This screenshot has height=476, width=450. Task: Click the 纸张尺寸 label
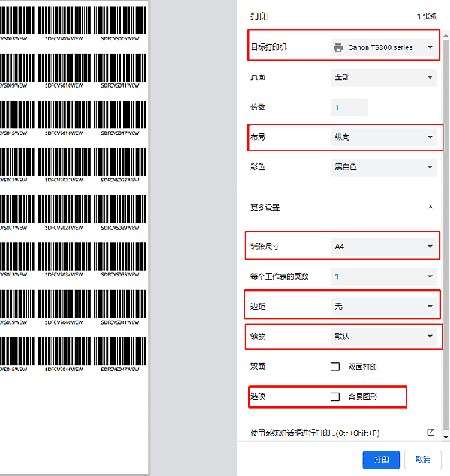(x=264, y=246)
